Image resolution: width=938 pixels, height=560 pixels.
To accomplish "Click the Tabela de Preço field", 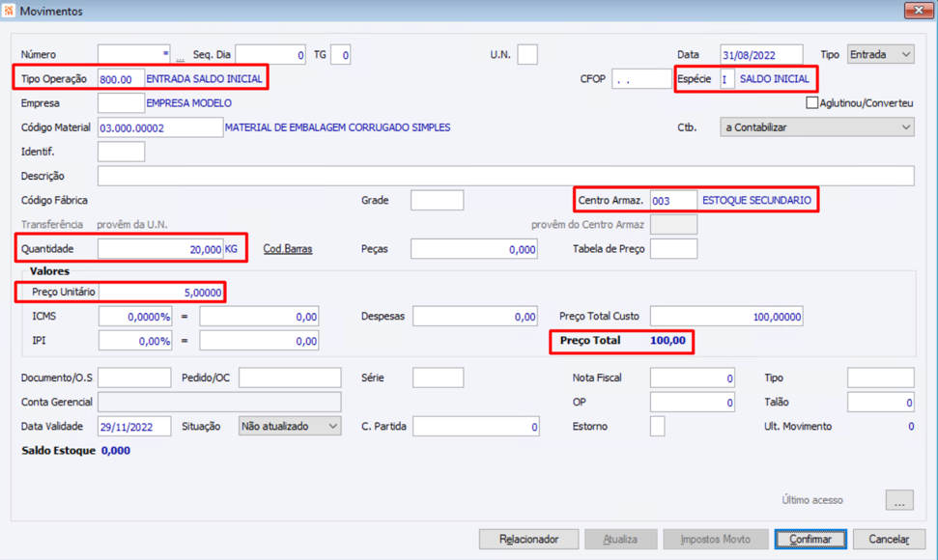I will click(x=673, y=249).
